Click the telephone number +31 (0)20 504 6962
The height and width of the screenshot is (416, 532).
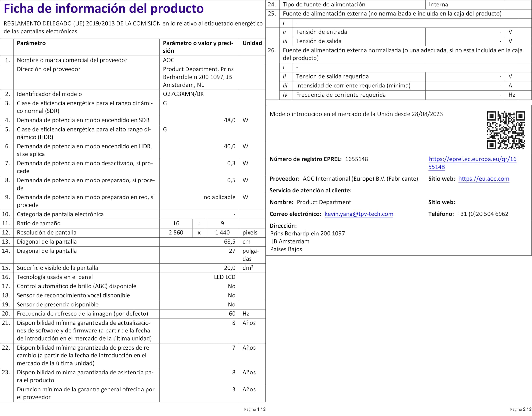483,214
